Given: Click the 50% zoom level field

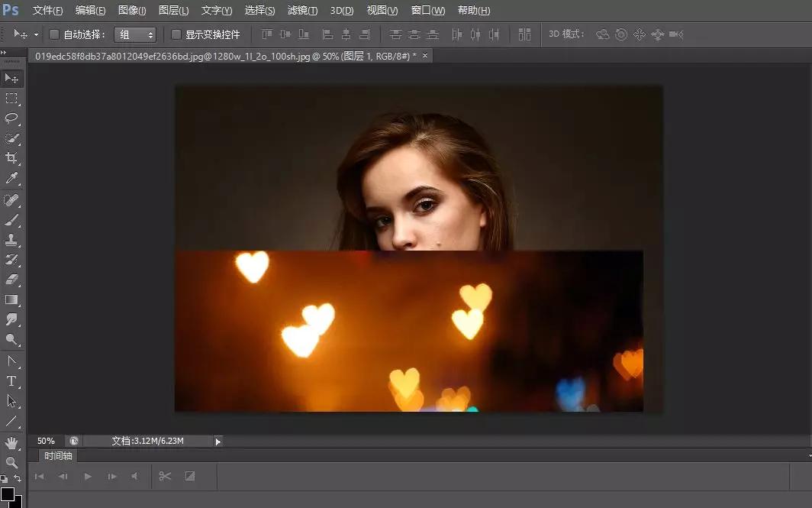Looking at the screenshot, I should coord(46,441).
